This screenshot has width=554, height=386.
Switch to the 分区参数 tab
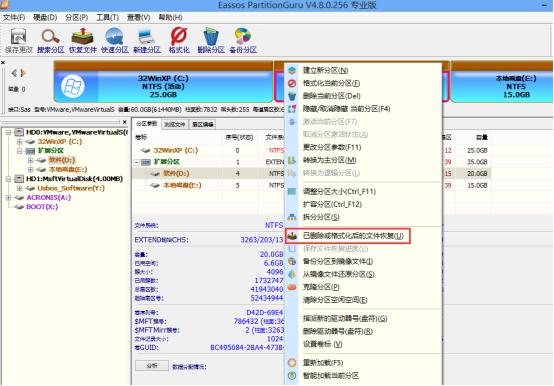pyautogui.click(x=147, y=124)
